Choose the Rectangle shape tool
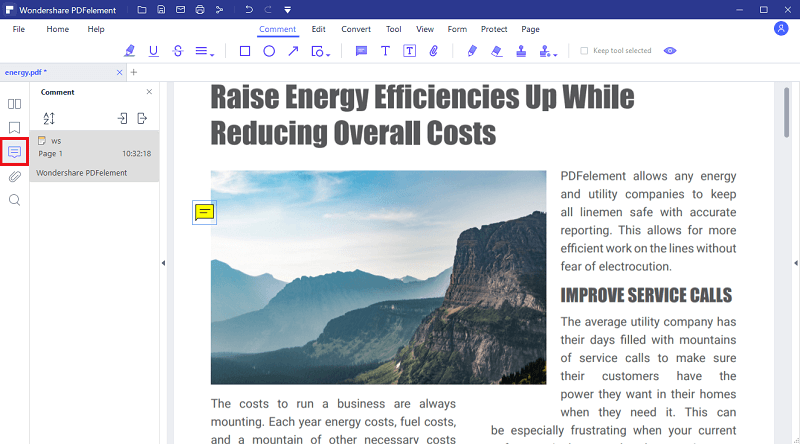This screenshot has width=800, height=444. 245,51
